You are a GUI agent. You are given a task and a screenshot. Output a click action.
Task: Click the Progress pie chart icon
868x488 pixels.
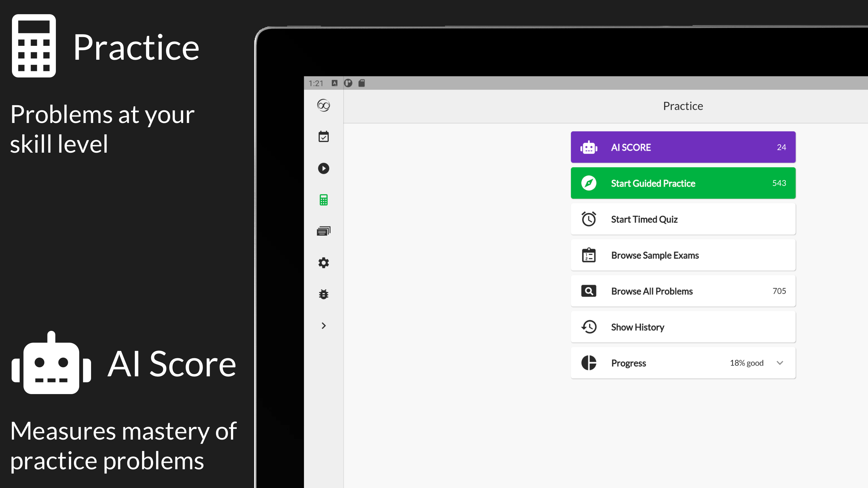pyautogui.click(x=589, y=363)
